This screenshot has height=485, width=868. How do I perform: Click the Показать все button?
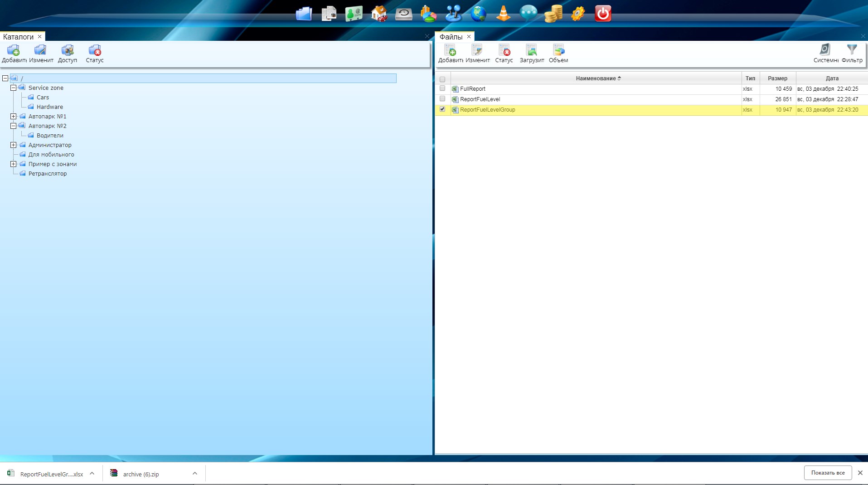tap(828, 473)
